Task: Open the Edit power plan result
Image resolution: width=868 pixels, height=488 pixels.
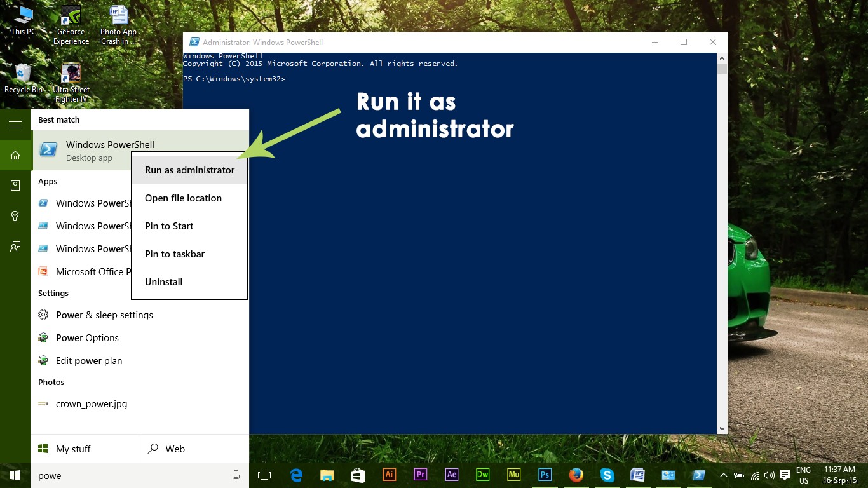Action: coord(140,361)
